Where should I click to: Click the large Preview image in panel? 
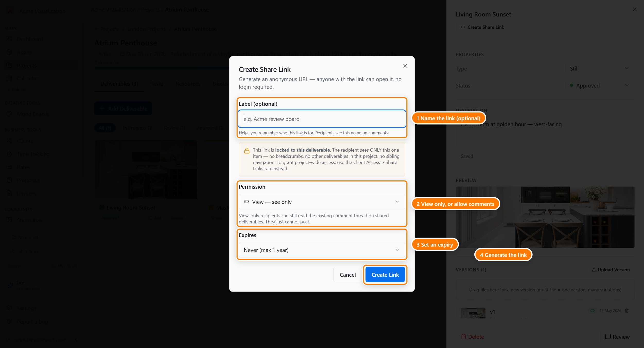coord(545,217)
